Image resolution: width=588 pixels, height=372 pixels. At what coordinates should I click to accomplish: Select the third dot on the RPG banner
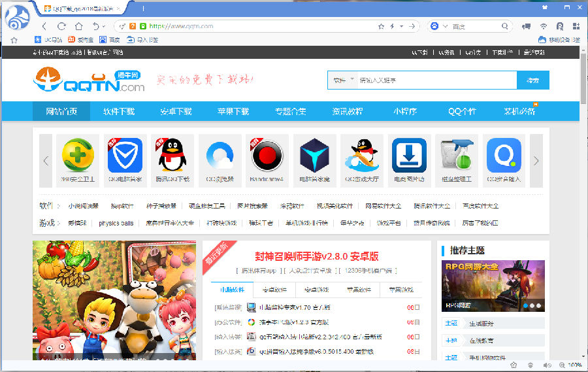pyautogui.click(x=538, y=305)
